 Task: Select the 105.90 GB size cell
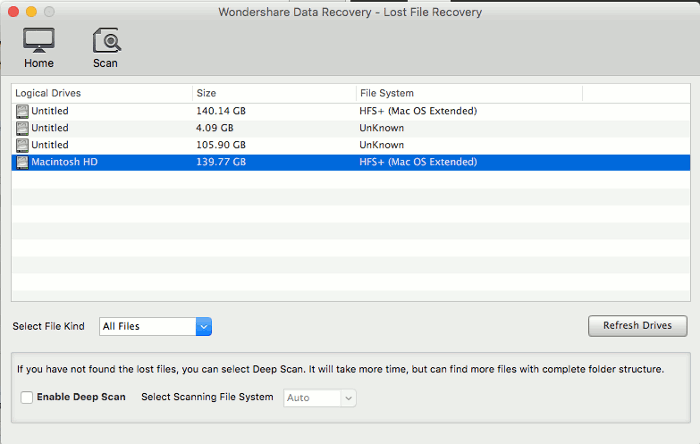[x=221, y=145]
